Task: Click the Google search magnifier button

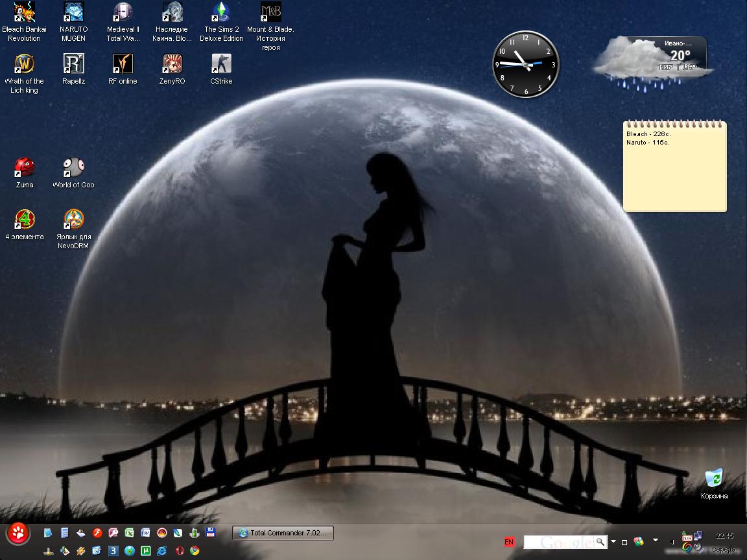Action: point(601,541)
